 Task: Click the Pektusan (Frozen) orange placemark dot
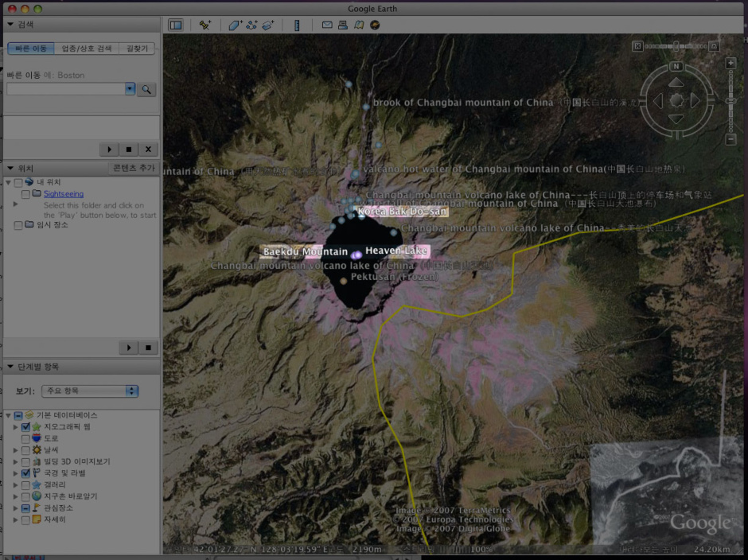tap(344, 282)
